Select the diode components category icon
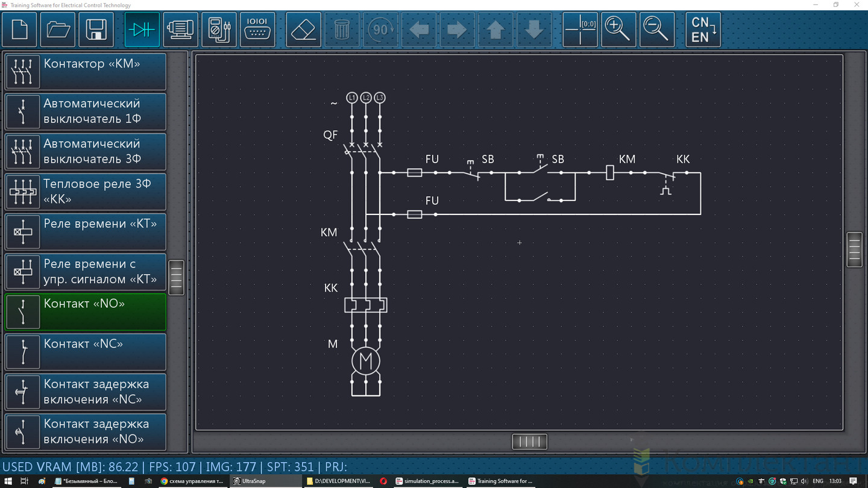 (142, 30)
